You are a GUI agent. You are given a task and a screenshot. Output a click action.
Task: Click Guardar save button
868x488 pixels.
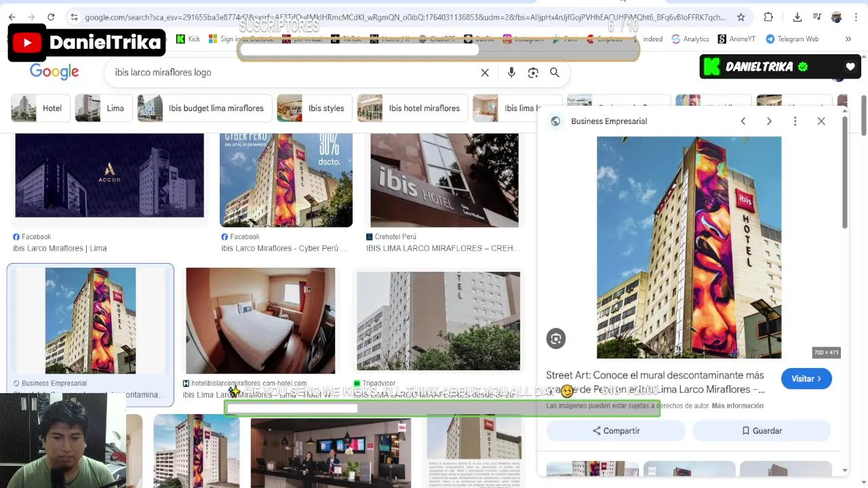click(x=762, y=431)
